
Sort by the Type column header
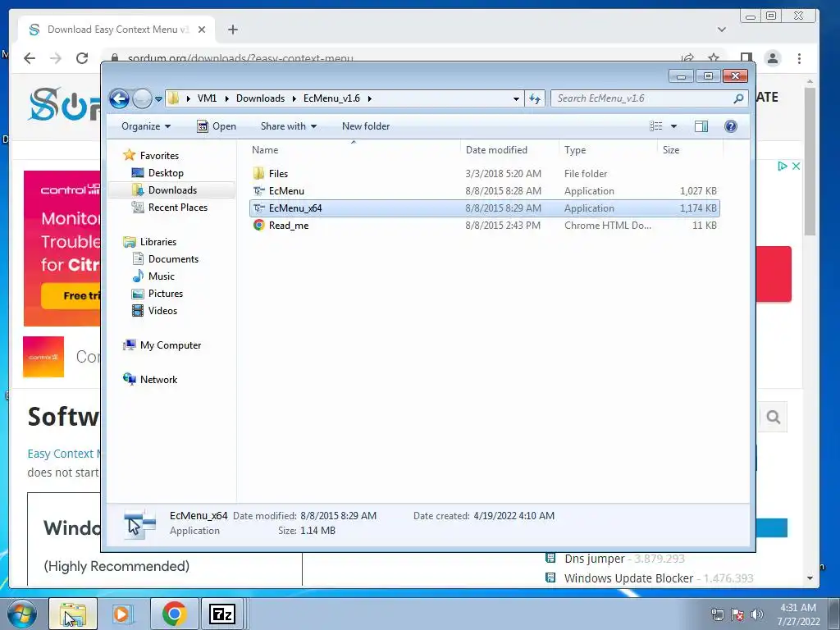[x=608, y=150]
